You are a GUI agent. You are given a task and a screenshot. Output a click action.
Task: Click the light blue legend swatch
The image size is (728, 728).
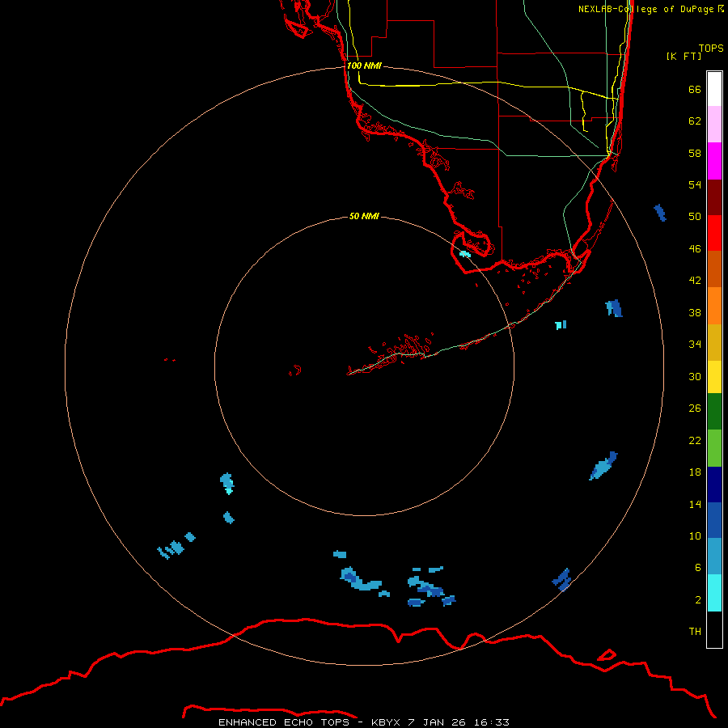[714, 556]
